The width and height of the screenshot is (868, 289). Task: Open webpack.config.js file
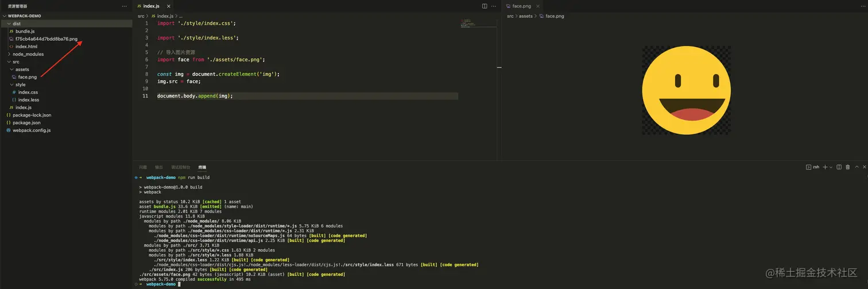(66, 130)
